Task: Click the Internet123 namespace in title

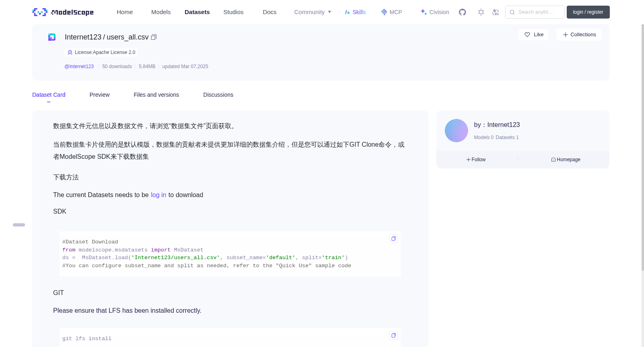Action: [x=83, y=37]
